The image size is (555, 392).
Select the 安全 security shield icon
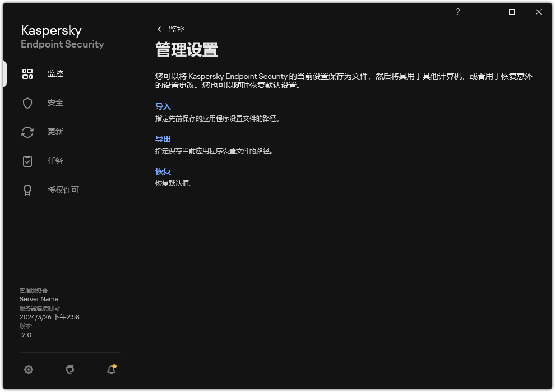(27, 102)
